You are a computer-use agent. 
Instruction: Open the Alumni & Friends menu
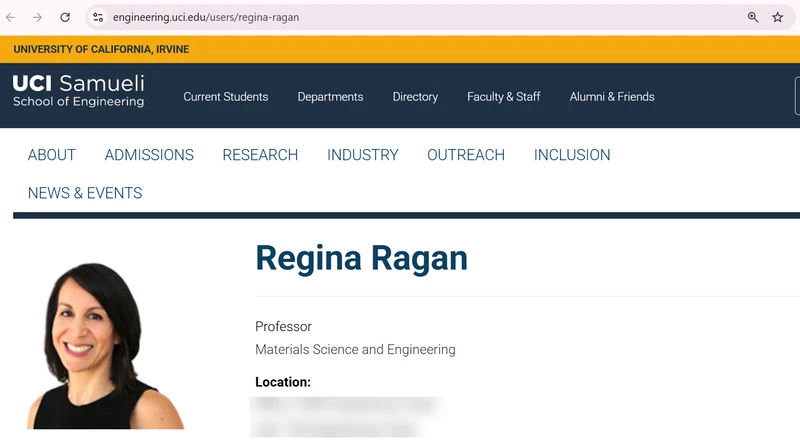click(612, 96)
